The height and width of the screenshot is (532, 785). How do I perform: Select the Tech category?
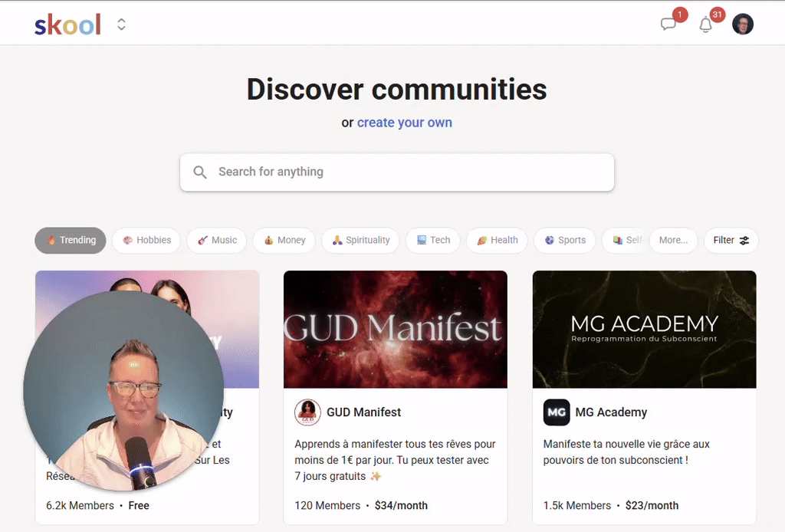tap(433, 240)
